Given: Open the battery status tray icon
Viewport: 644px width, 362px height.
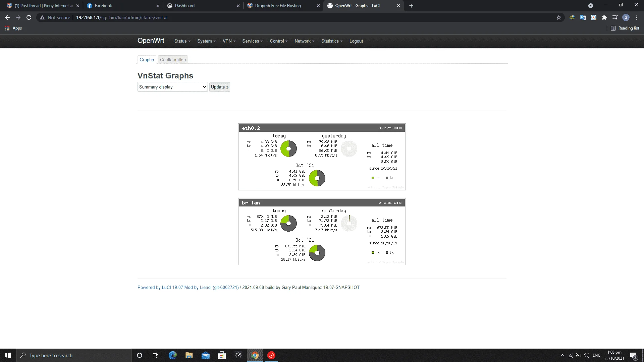Looking at the screenshot, I should point(579,355).
